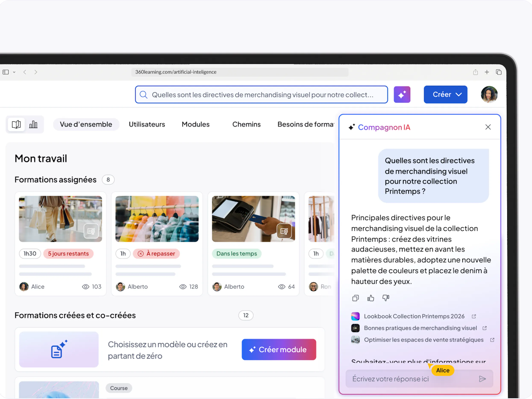Open the colorful jackets course thumbnail
532x399 pixels.
point(157,219)
